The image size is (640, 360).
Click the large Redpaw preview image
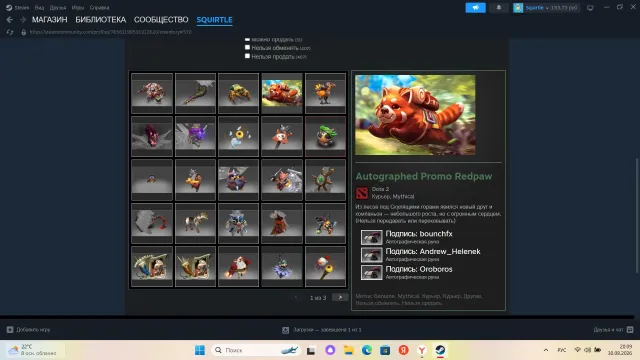coord(415,115)
